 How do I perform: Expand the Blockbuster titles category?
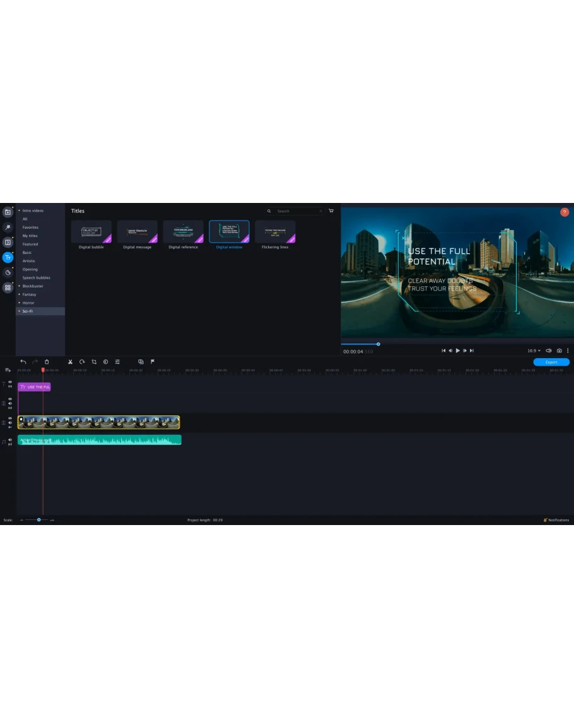tap(33, 286)
